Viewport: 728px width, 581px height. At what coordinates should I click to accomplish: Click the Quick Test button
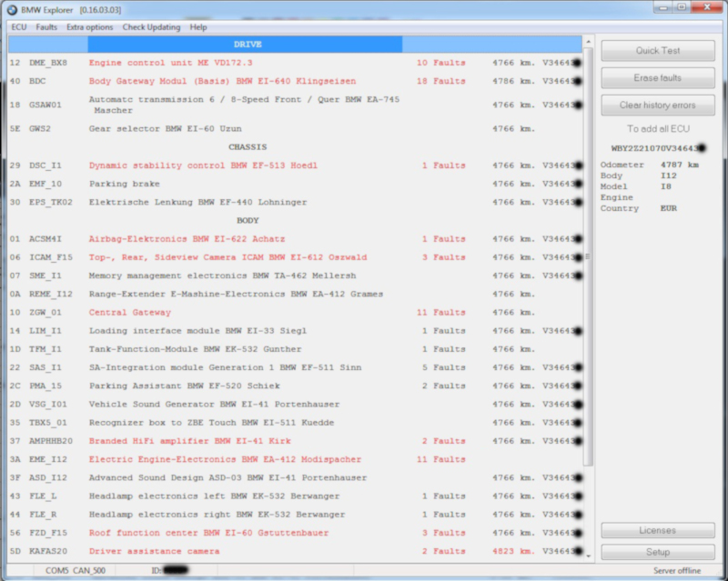pyautogui.click(x=658, y=51)
